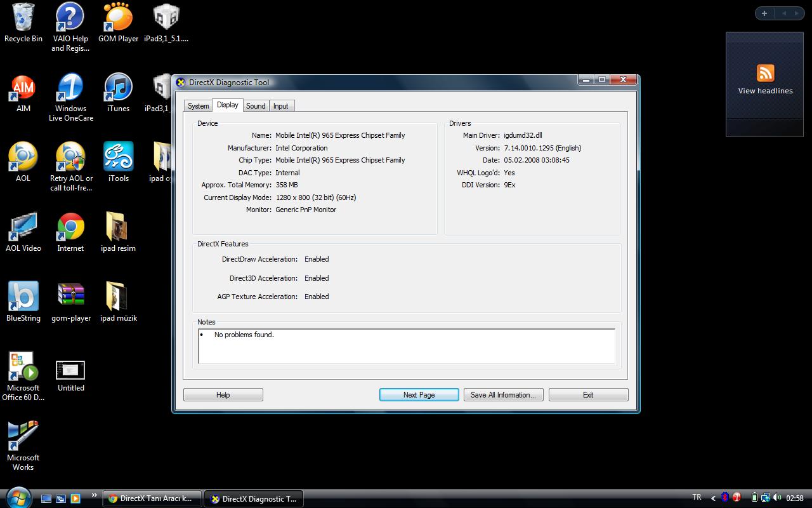Click the Exit button
Image resolution: width=812 pixels, height=508 pixels.
[x=588, y=395]
